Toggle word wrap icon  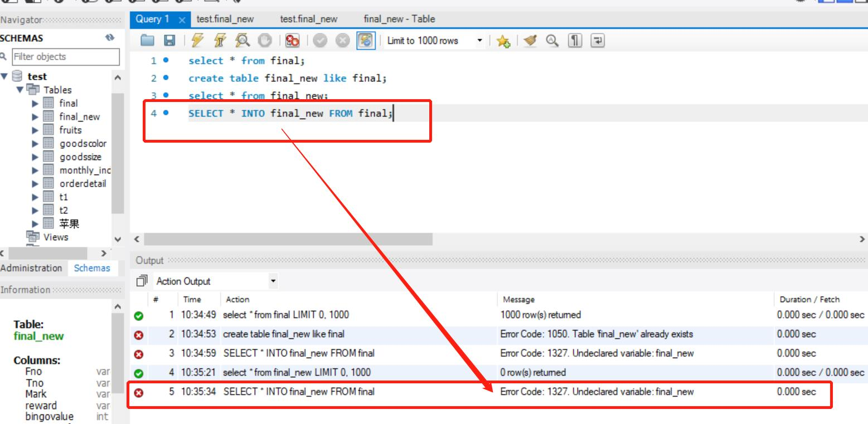click(x=597, y=41)
